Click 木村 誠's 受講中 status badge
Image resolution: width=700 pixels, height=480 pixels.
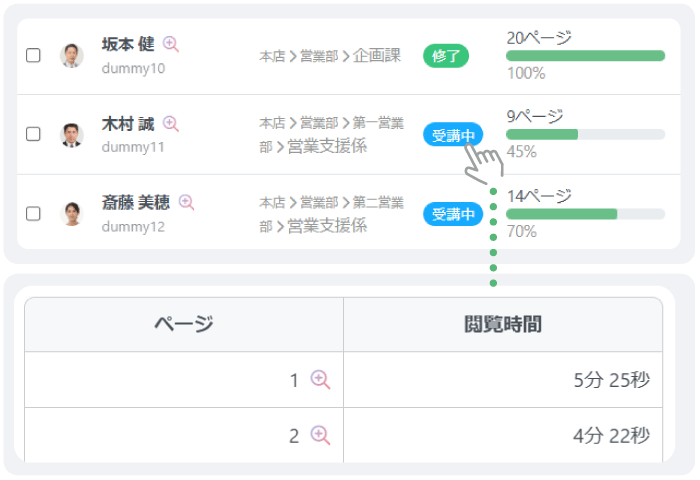click(x=453, y=135)
